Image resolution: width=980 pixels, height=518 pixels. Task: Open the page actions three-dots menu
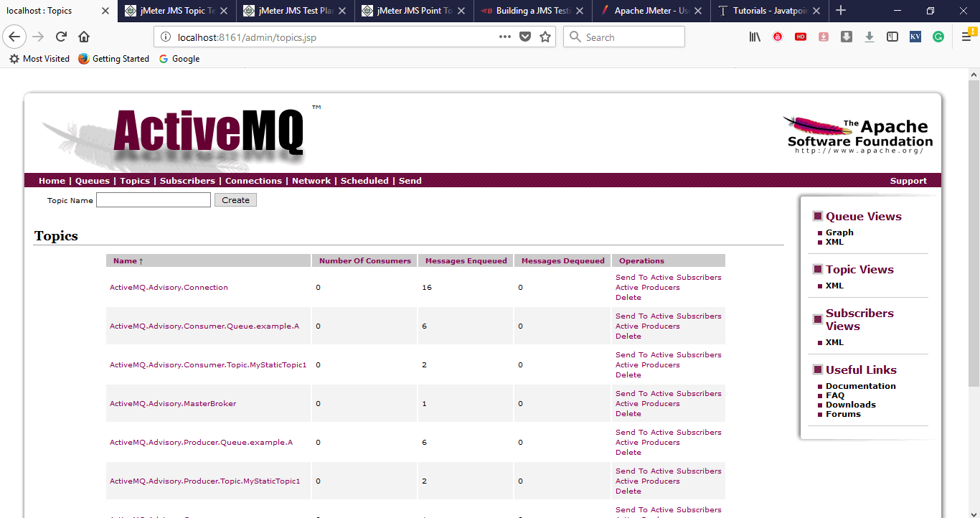tap(505, 37)
